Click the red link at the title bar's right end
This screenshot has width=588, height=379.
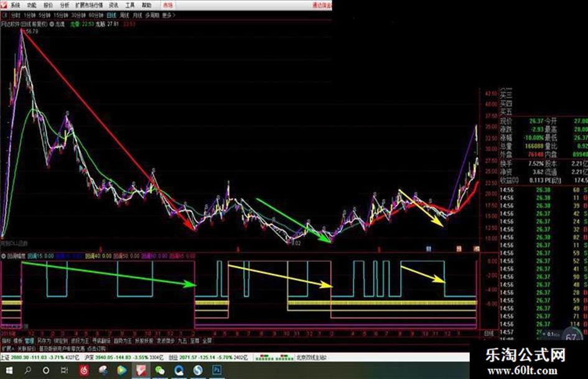point(322,5)
